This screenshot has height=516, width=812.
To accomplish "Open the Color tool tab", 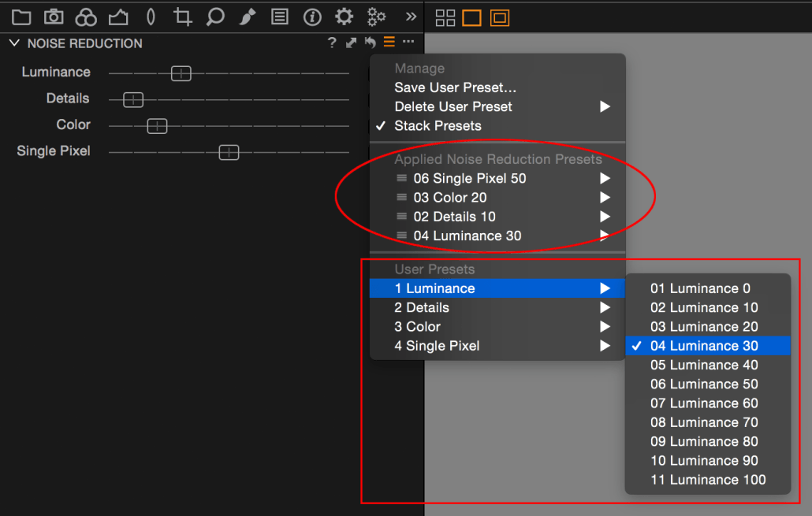I will pos(85,17).
